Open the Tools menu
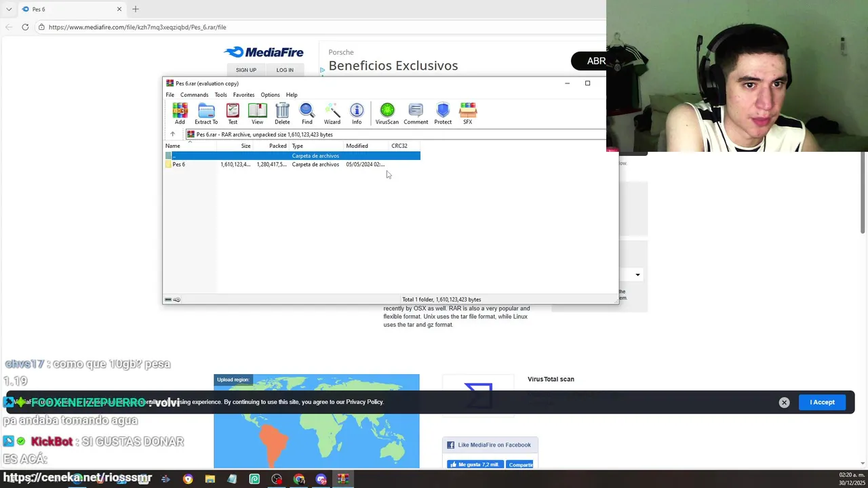 click(220, 95)
